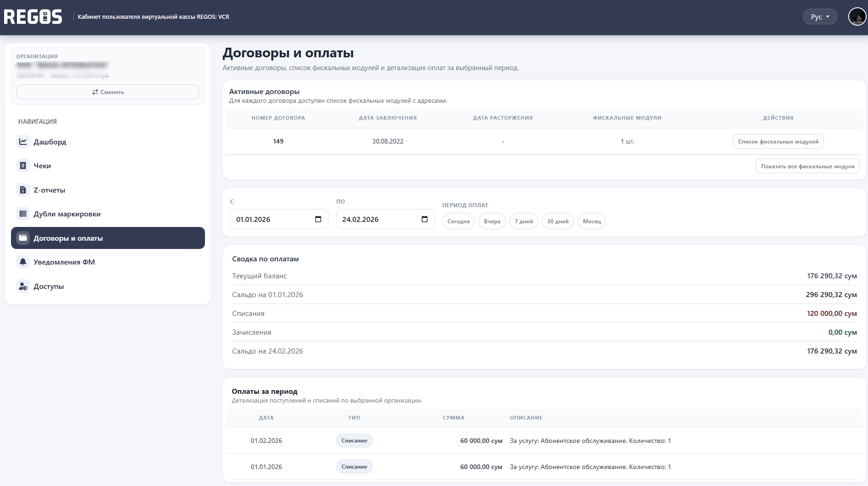This screenshot has height=486, width=868.
Task: Click the REGOS logo
Action: pyautogui.click(x=33, y=17)
